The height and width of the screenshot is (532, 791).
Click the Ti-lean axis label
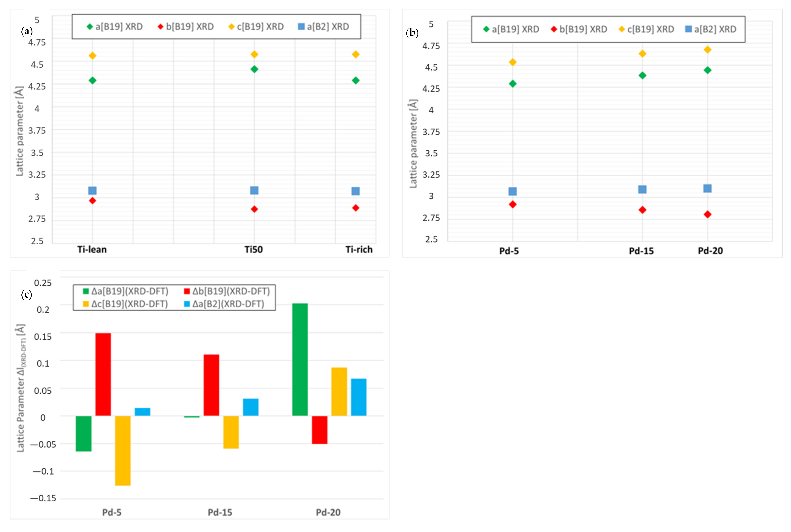coord(92,250)
